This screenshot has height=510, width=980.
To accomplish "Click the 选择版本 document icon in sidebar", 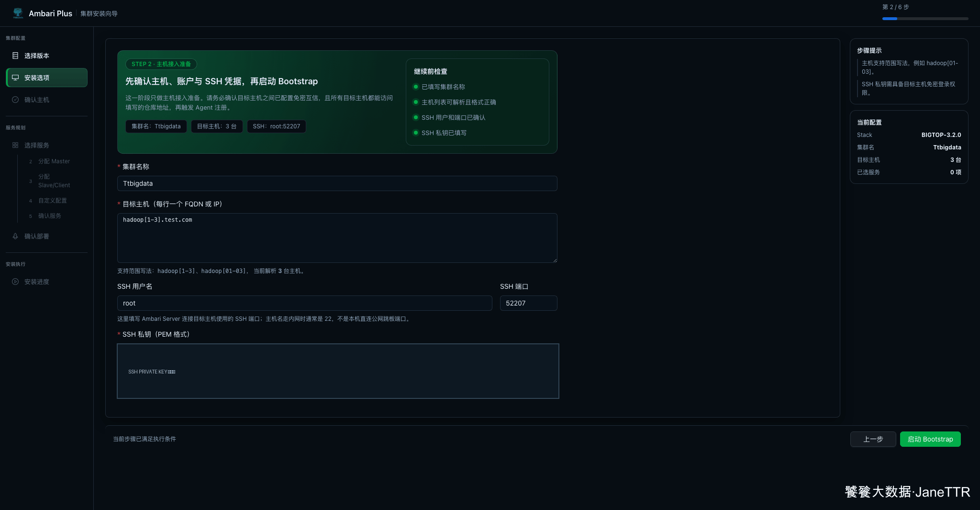I will 15,56.
